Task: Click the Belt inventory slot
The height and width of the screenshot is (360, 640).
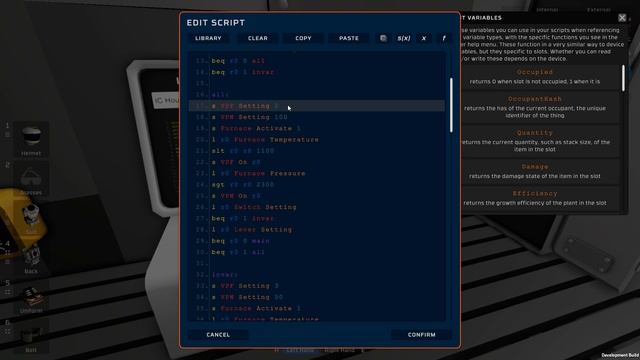Action: [31, 336]
